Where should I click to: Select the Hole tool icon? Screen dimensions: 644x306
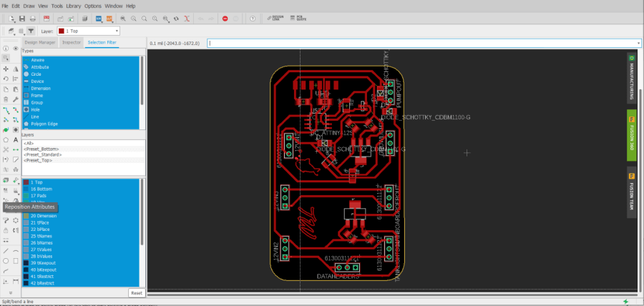[x=16, y=130]
